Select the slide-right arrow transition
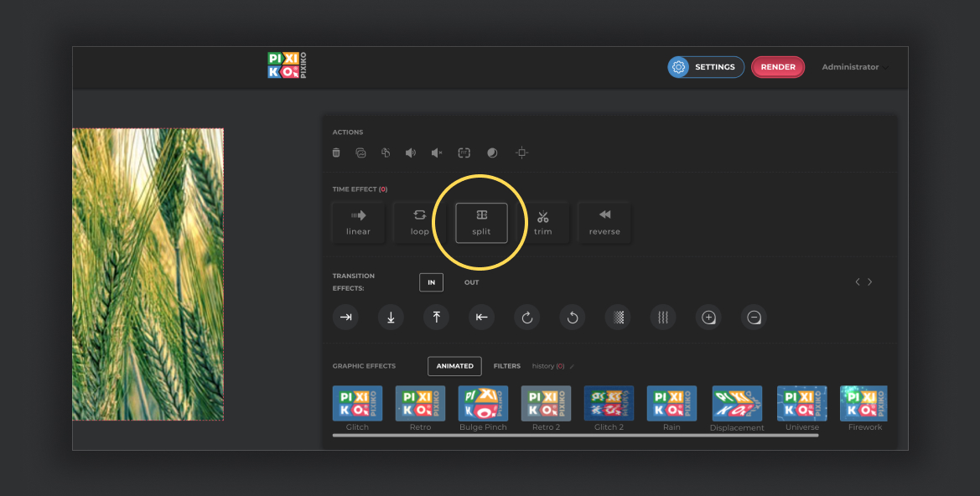Image resolution: width=980 pixels, height=496 pixels. 345,318
